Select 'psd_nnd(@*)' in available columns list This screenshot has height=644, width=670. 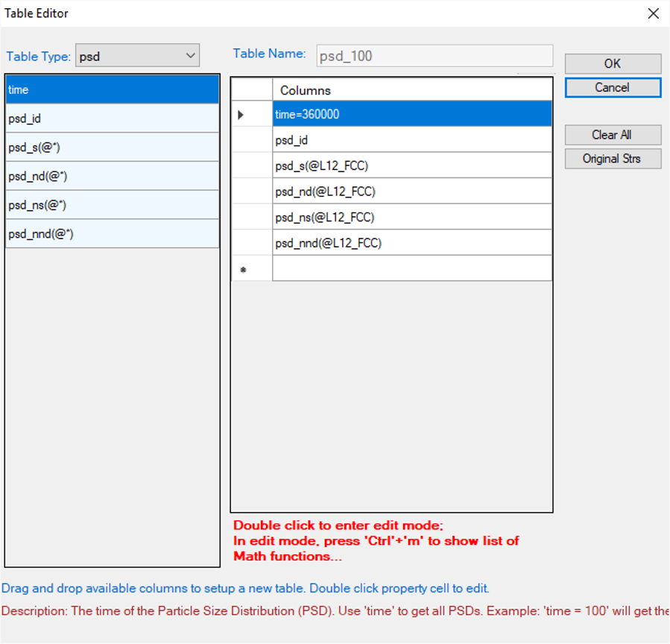click(x=112, y=234)
